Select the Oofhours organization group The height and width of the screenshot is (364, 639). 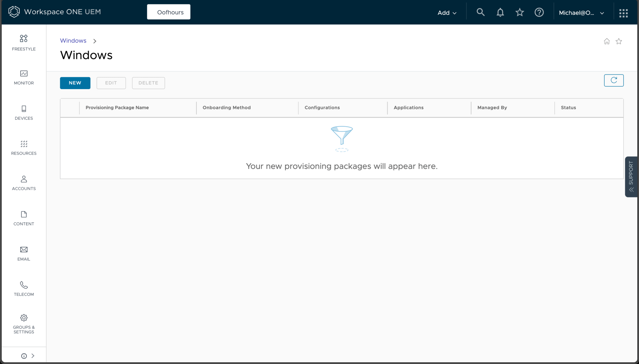[168, 12]
